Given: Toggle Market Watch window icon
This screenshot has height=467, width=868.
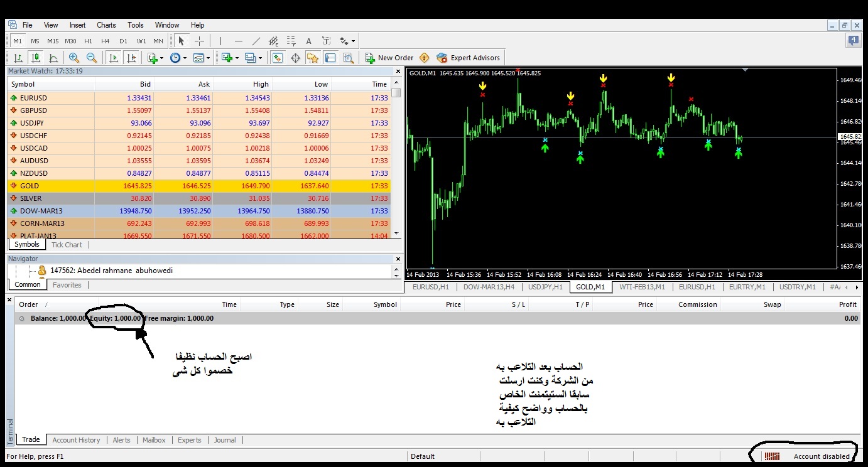Looking at the screenshot, I should [278, 58].
